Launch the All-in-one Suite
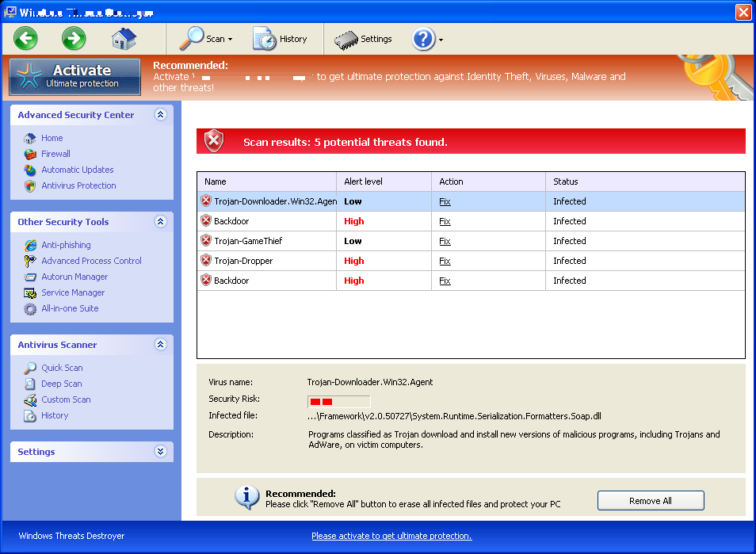The width and height of the screenshot is (756, 554). 71,308
